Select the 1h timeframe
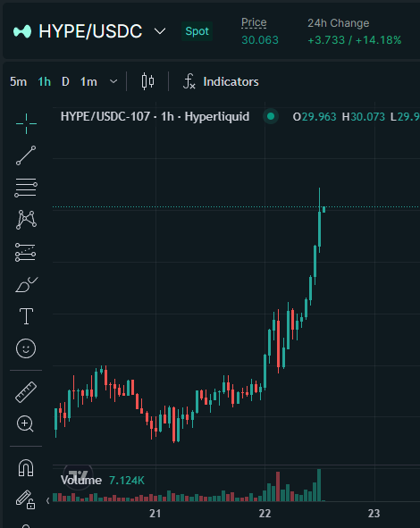The width and height of the screenshot is (420, 528). click(44, 81)
